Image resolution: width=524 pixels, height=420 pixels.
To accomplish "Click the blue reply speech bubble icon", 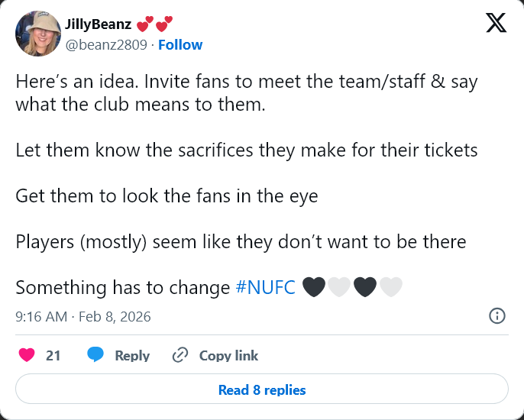I will (95, 355).
